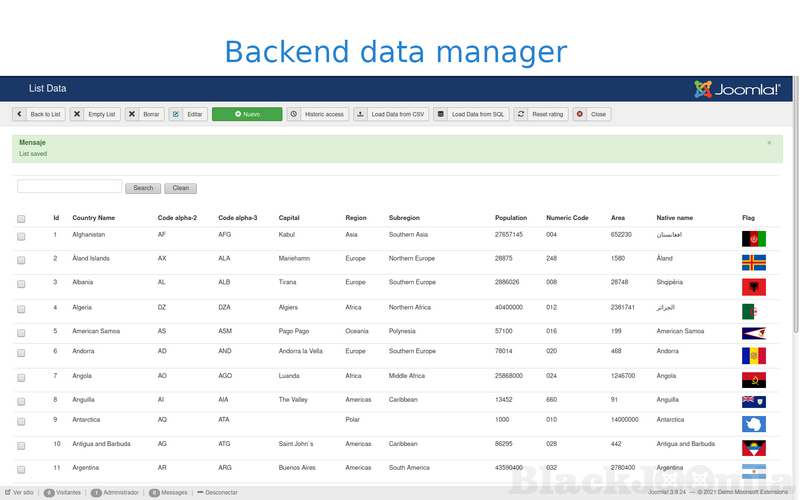
Task: Click Desconectar in the status bar
Action: point(217,493)
